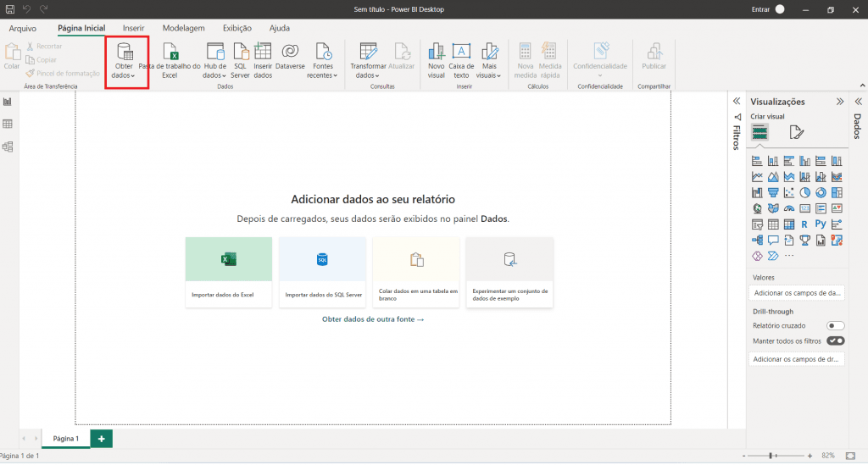Click the Obter dados de outra fonte link
The width and height of the screenshot is (868, 465).
tap(372, 319)
